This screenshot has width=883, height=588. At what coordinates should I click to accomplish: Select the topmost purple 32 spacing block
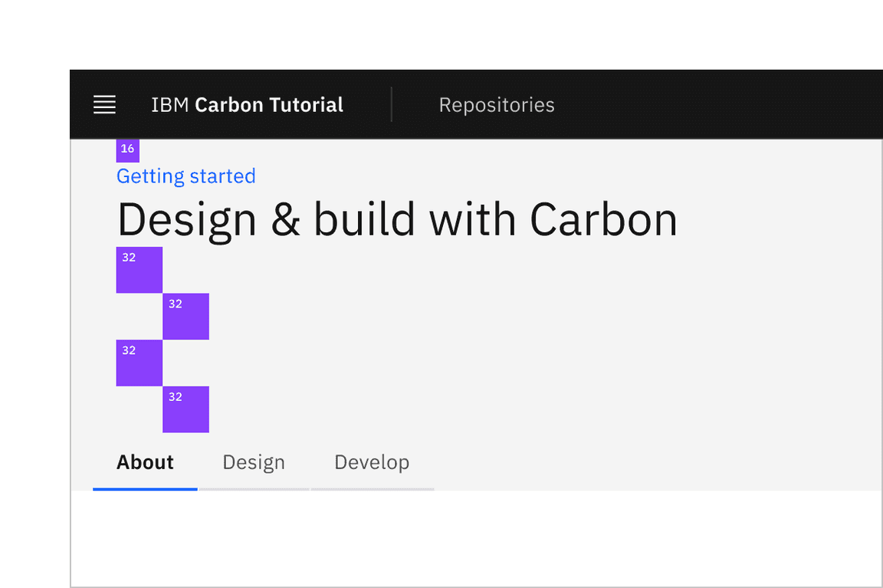pos(139,270)
